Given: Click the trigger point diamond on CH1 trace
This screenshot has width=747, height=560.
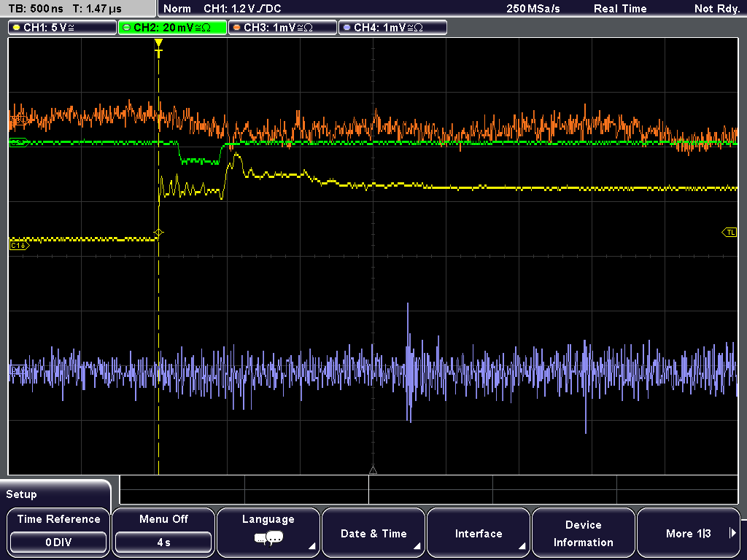Looking at the screenshot, I should coord(158,233).
